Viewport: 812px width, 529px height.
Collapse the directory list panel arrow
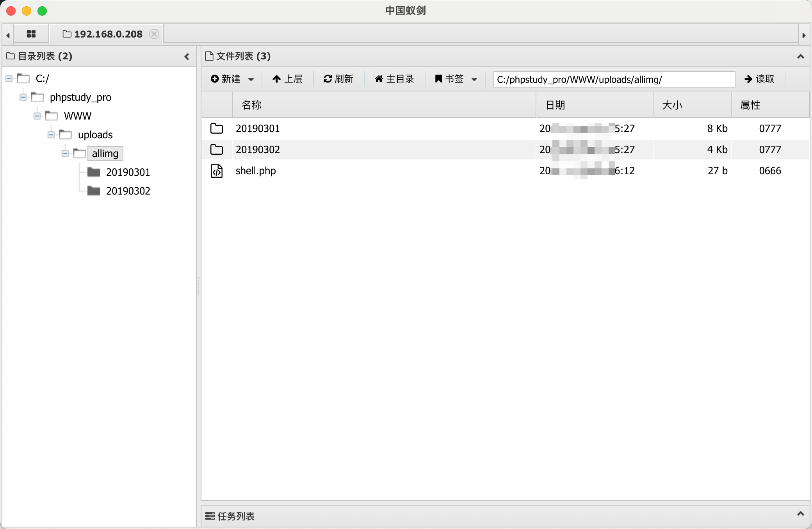pos(187,57)
